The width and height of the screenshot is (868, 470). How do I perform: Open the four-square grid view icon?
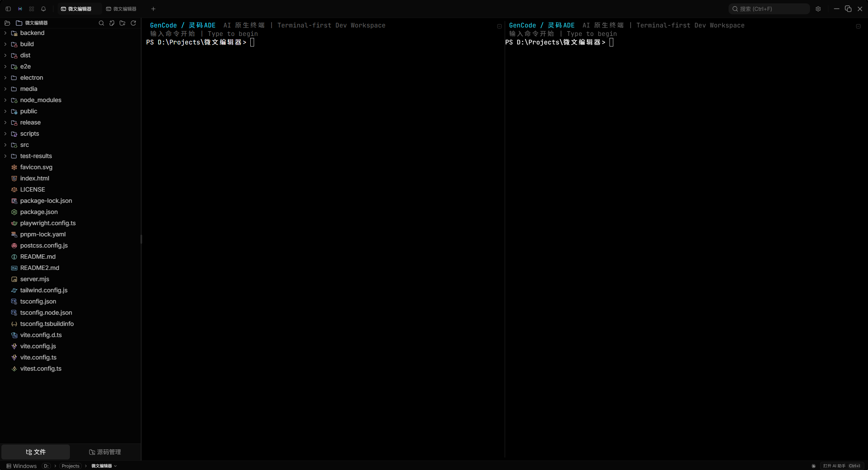point(32,9)
